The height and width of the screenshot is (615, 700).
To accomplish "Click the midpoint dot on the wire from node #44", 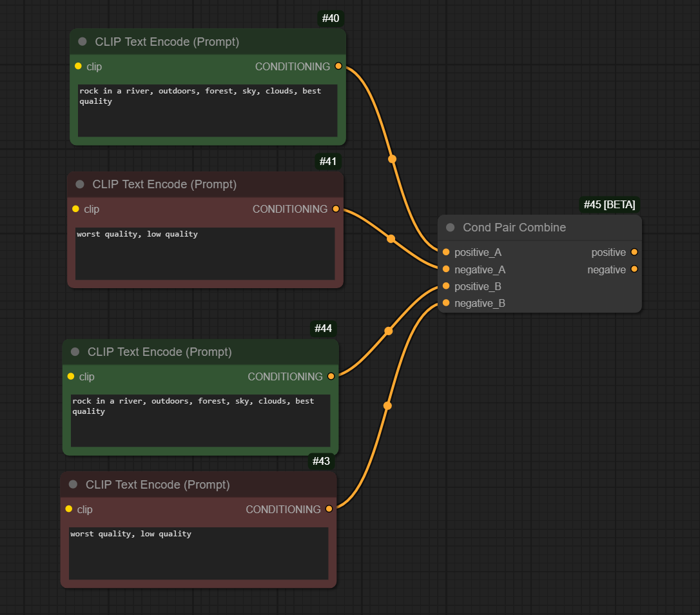I will click(x=389, y=330).
